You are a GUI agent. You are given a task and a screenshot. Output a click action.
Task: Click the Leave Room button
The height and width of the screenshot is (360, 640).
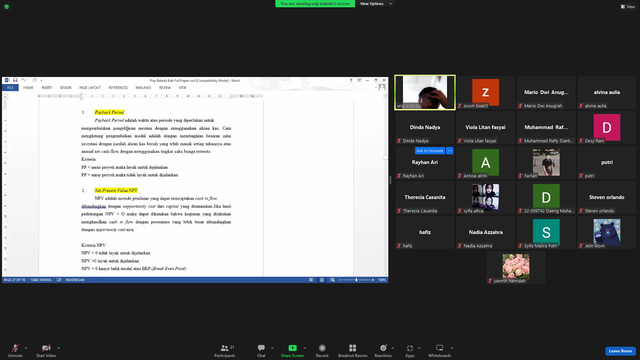click(x=620, y=351)
